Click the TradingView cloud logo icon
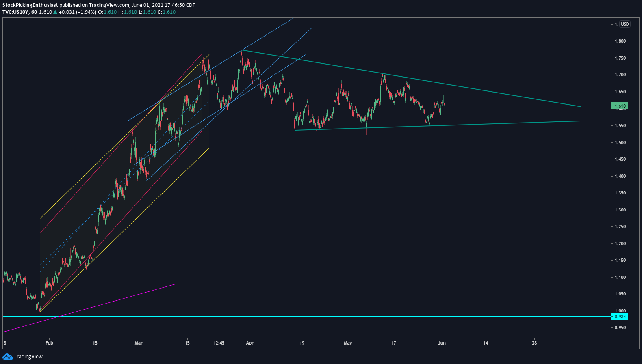Image resolution: width=642 pixels, height=364 pixels. point(7,357)
